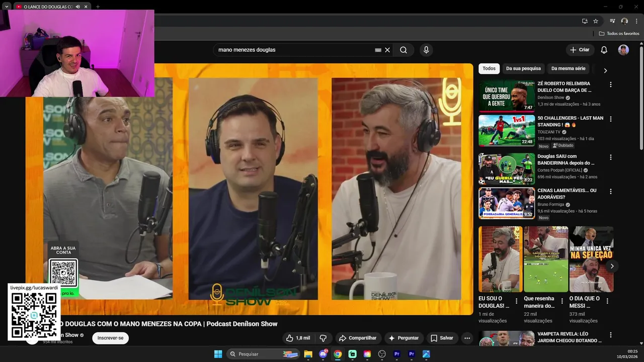Open the Photos app from the taskbar
Screen dimensions: 644x362
pos(426,354)
